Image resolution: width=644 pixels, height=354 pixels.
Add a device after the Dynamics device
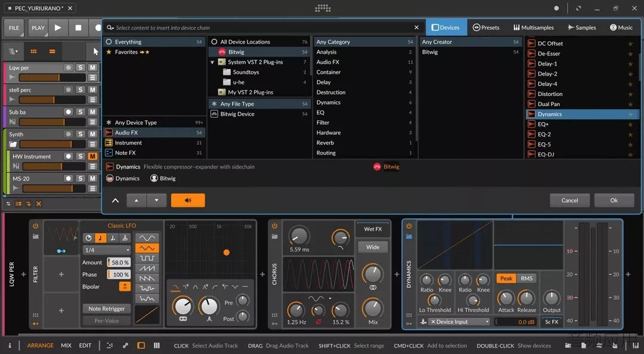(x=628, y=274)
